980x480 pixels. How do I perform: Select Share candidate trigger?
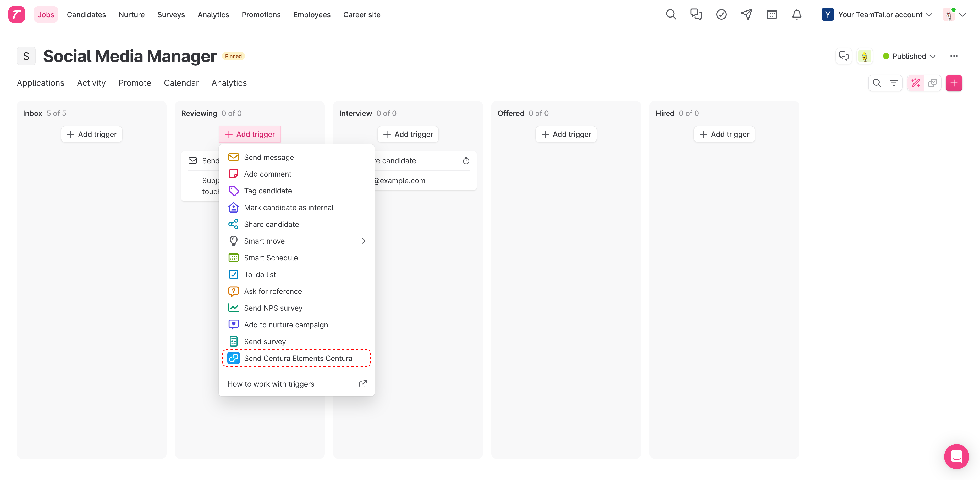[x=296, y=224]
